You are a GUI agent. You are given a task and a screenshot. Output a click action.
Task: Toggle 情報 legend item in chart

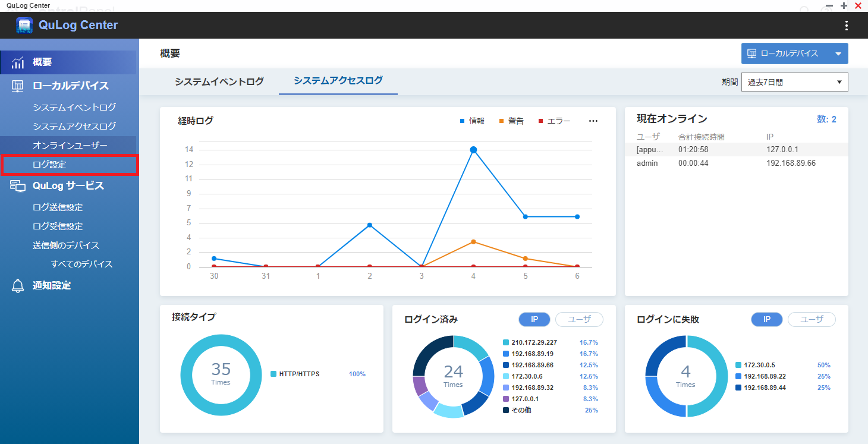click(472, 121)
